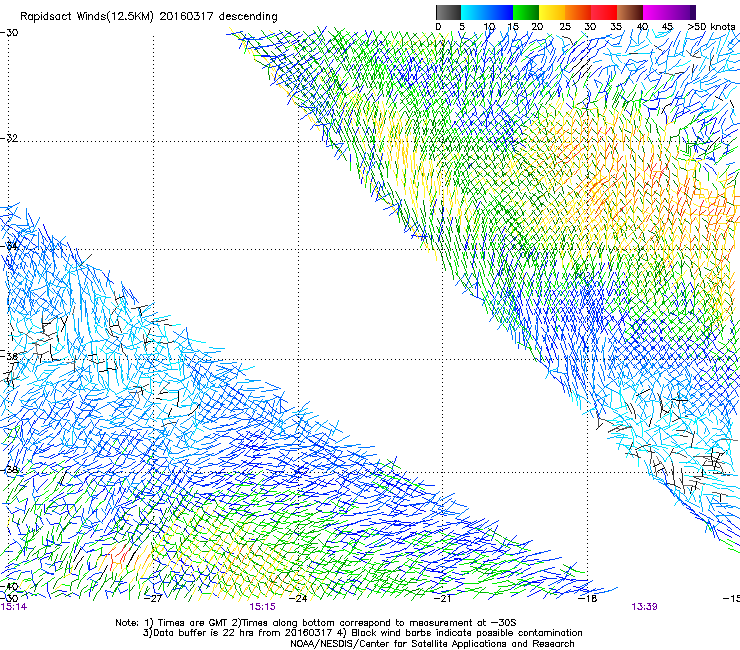The height and width of the screenshot is (650, 740).
Task: Click the 'Data buffer is 22 hrs' note line
Action: pos(362,633)
